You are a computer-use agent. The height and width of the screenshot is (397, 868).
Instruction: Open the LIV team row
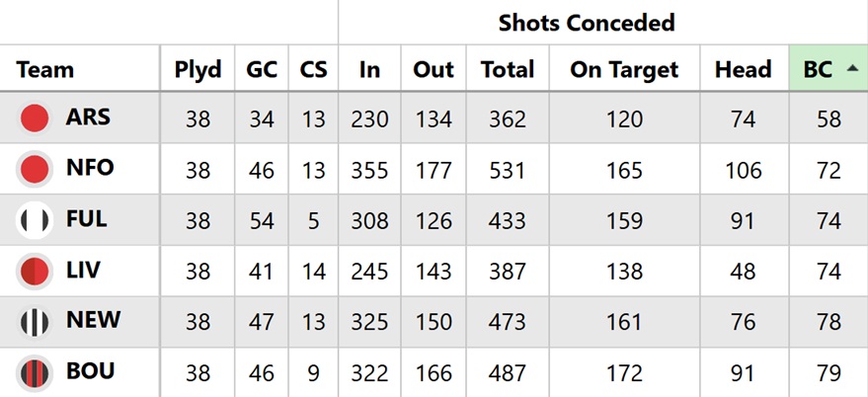(83, 270)
